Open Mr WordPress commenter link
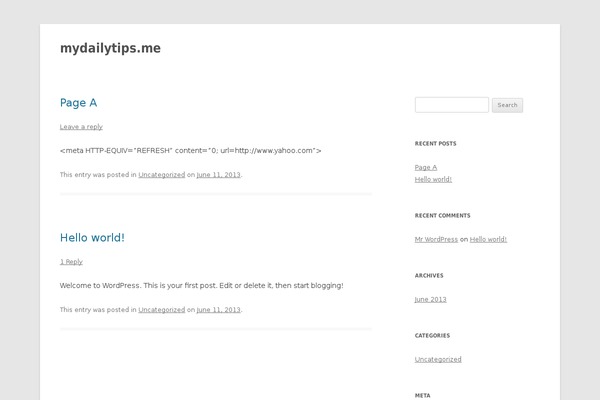Image resolution: width=600 pixels, height=400 pixels. click(436, 239)
